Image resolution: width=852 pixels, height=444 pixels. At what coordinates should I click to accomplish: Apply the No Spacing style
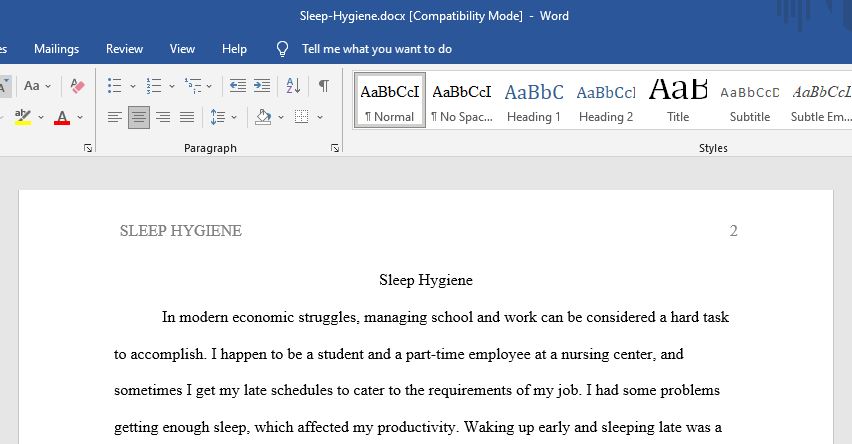pos(462,101)
